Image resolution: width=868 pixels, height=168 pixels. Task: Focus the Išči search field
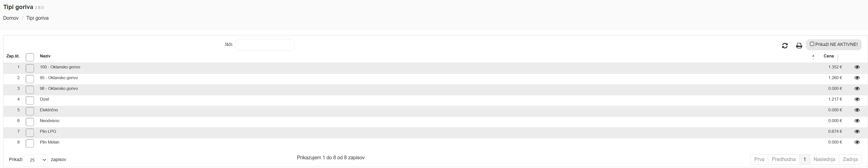tap(264, 45)
